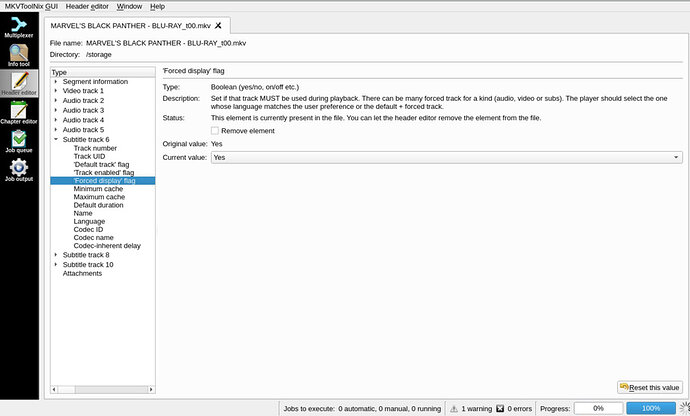Select Codec-inherent delay item
Image resolution: width=690 pixels, height=416 pixels.
[x=107, y=246]
